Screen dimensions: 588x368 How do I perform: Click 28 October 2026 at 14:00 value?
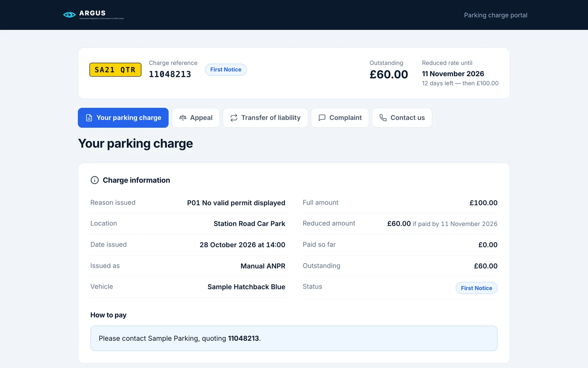[x=242, y=245]
